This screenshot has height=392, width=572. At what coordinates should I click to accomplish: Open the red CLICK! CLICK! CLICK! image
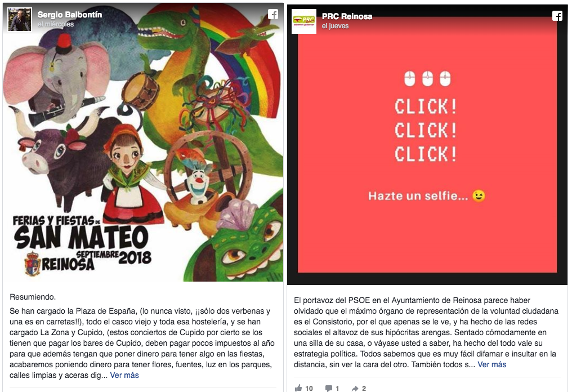click(x=427, y=145)
